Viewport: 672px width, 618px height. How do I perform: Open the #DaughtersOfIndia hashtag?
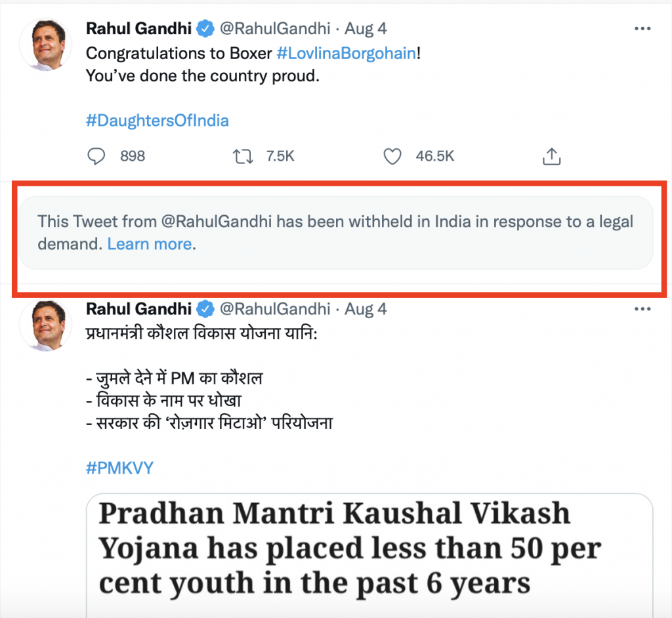pos(157,121)
